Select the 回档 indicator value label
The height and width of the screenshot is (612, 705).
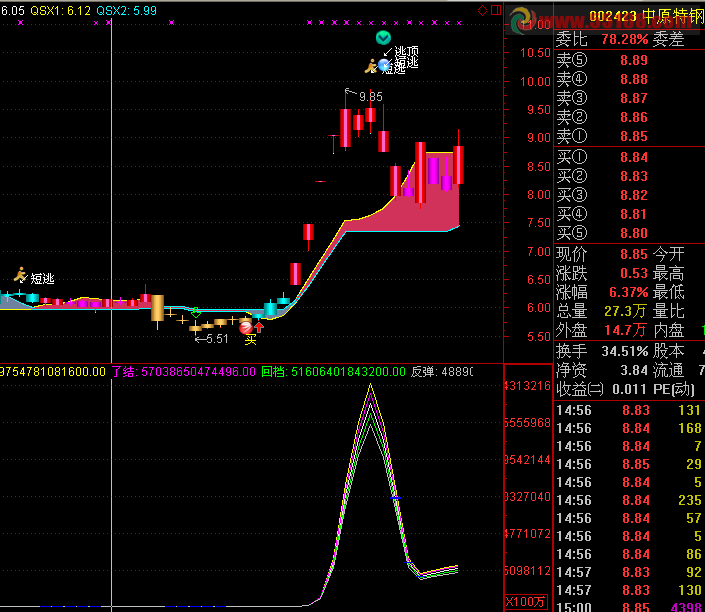[334, 372]
